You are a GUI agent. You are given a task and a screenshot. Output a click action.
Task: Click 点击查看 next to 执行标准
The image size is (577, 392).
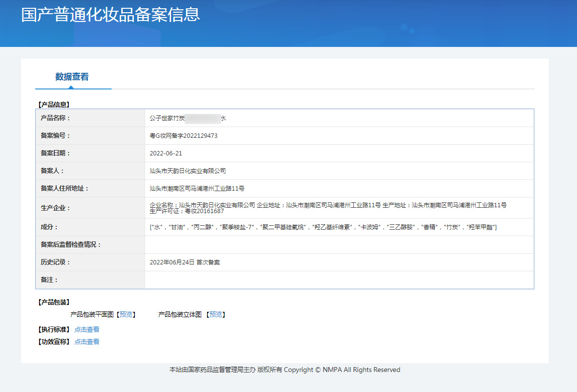pos(87,329)
